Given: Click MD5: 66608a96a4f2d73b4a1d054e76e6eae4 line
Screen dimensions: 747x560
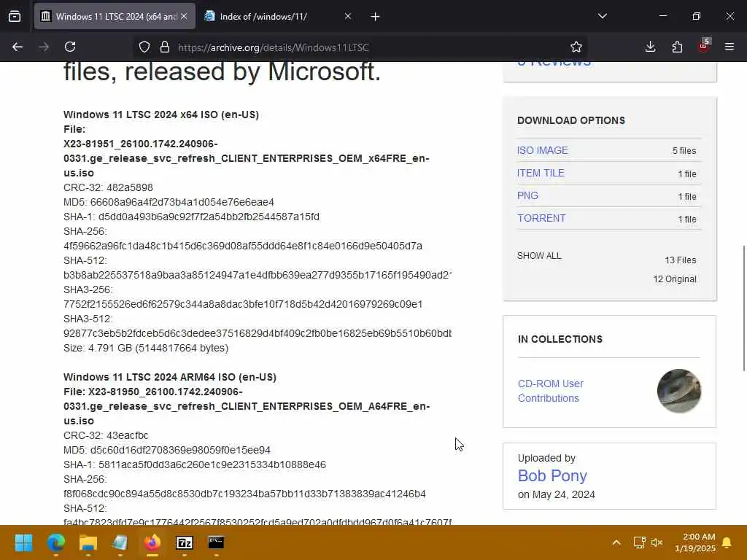Looking at the screenshot, I should point(169,202).
